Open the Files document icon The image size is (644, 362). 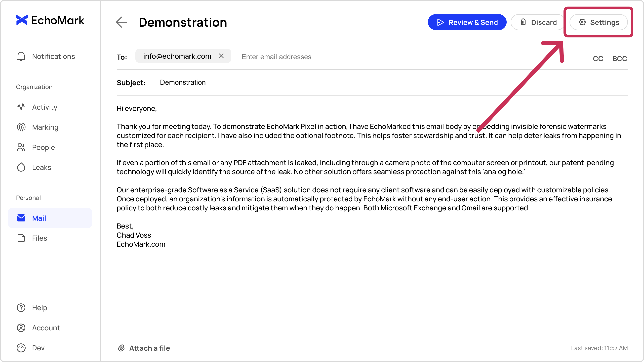pos(21,238)
